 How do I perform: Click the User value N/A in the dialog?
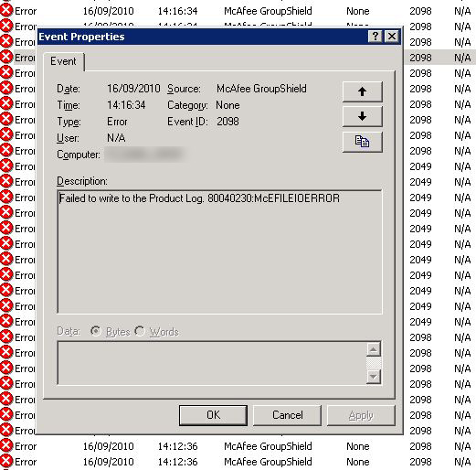(116, 138)
